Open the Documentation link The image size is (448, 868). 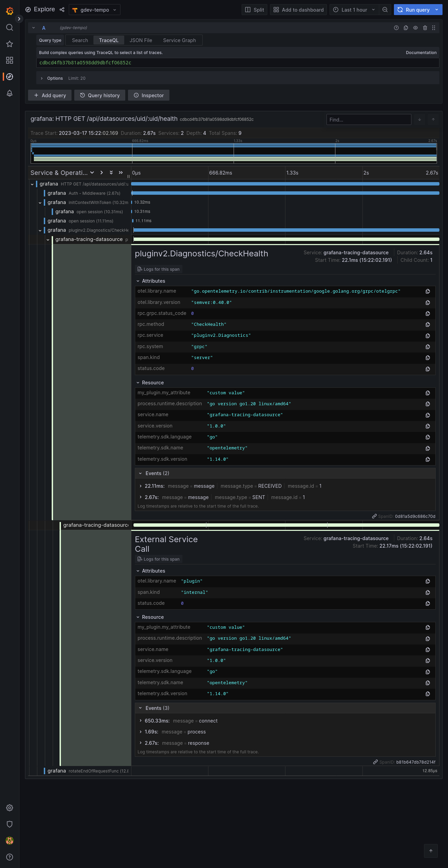pyautogui.click(x=421, y=53)
